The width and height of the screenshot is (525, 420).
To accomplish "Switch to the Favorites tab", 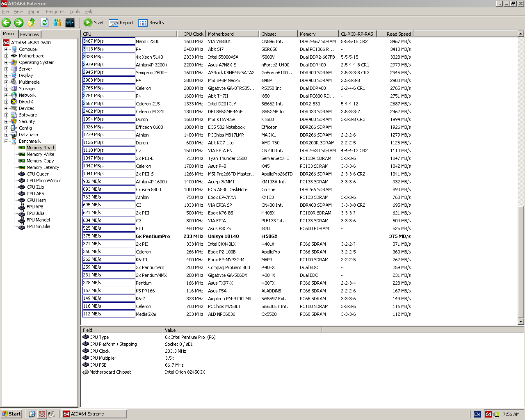I will (x=30, y=34).
